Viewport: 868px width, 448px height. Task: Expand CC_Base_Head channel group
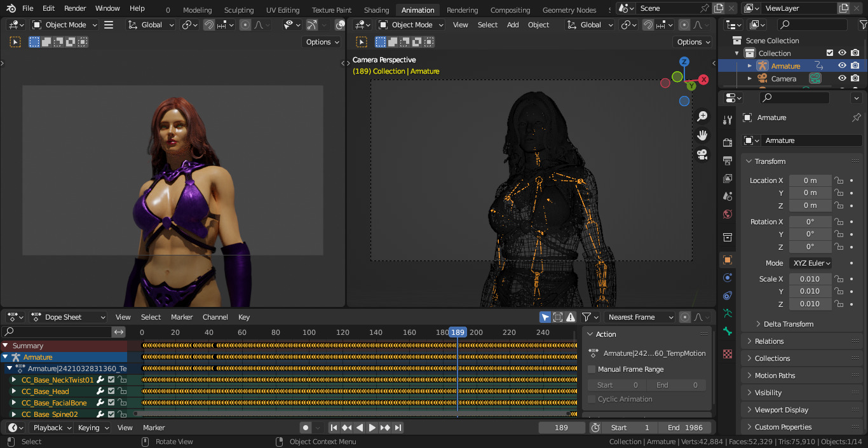click(x=14, y=391)
